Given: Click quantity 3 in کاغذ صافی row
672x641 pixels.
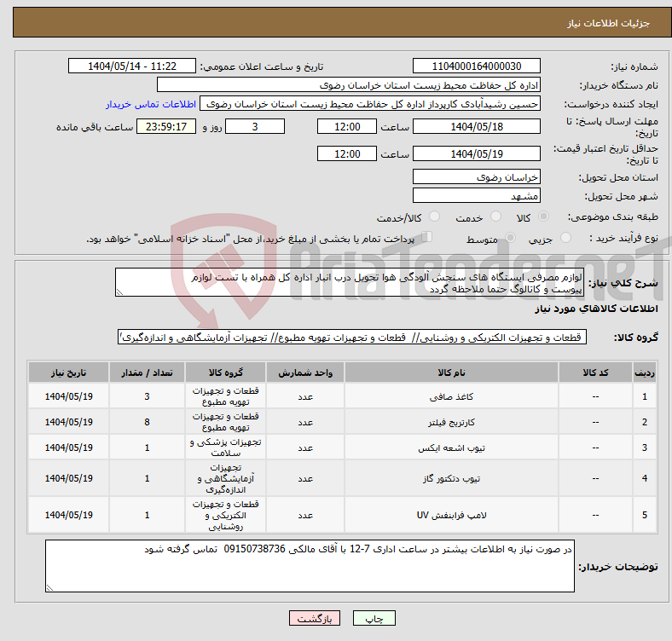Looking at the screenshot, I should coord(147,396).
